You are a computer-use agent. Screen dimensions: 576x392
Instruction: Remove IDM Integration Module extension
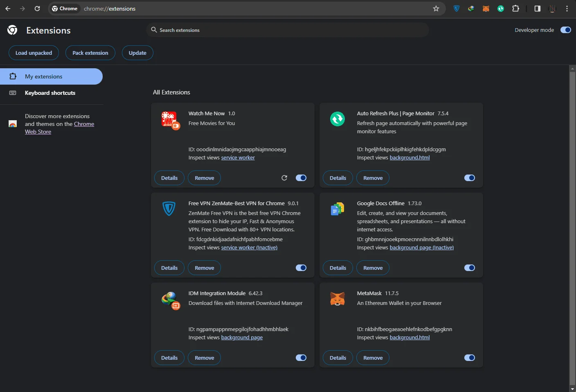pyautogui.click(x=205, y=358)
